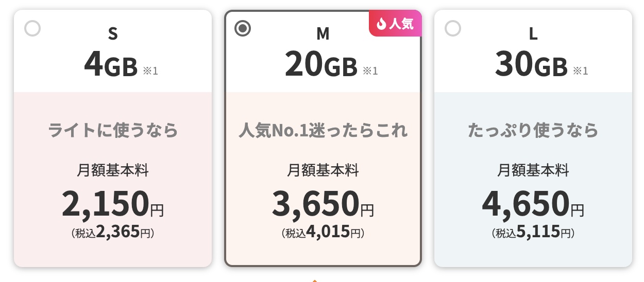Select the L plan radio button
This screenshot has height=282, width=644.
coord(453,28)
